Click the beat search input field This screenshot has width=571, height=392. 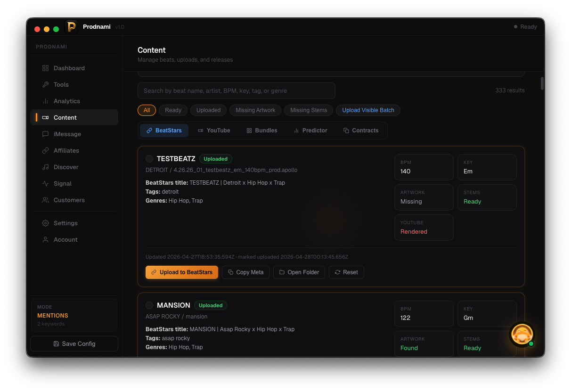[x=237, y=90]
